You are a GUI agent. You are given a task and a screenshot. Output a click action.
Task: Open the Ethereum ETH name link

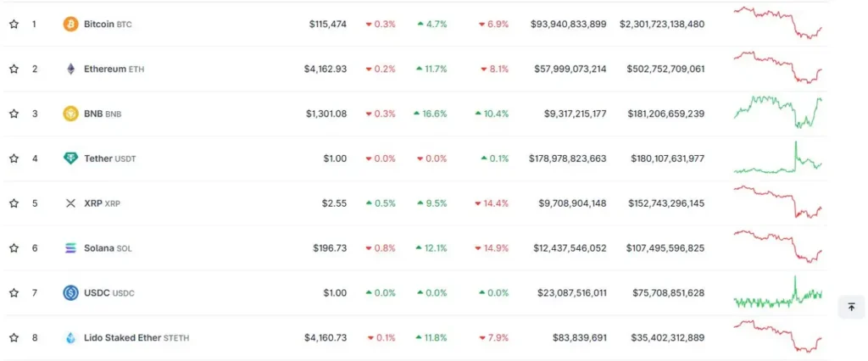pos(114,69)
